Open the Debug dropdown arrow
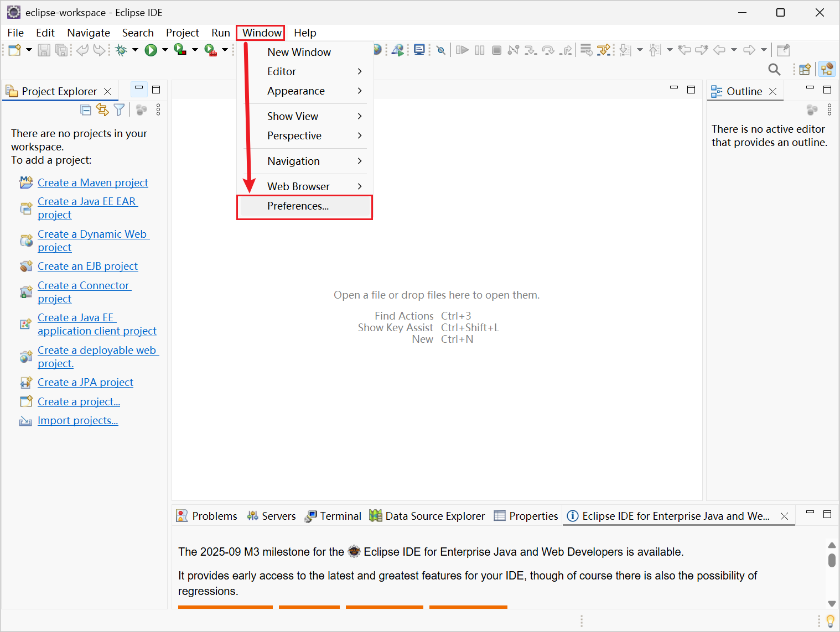 pos(135,50)
